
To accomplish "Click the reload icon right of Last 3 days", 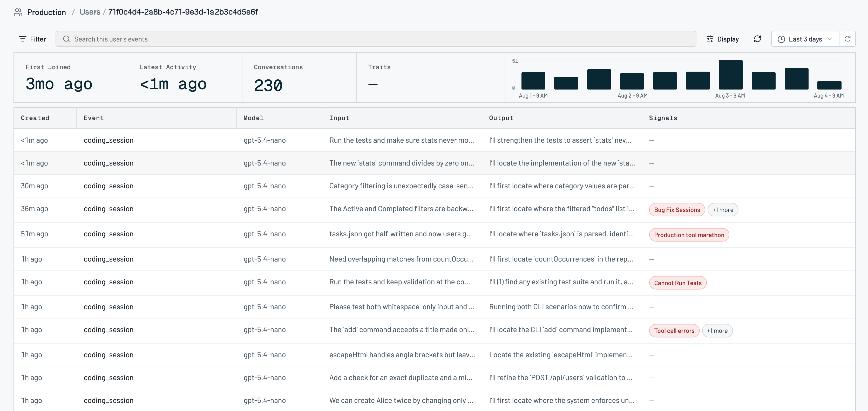I will 847,39.
